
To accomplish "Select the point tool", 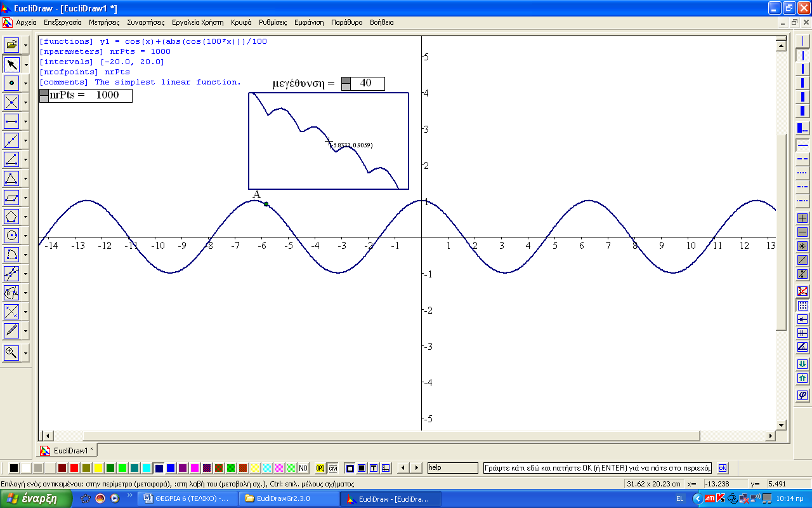I will click(x=11, y=83).
